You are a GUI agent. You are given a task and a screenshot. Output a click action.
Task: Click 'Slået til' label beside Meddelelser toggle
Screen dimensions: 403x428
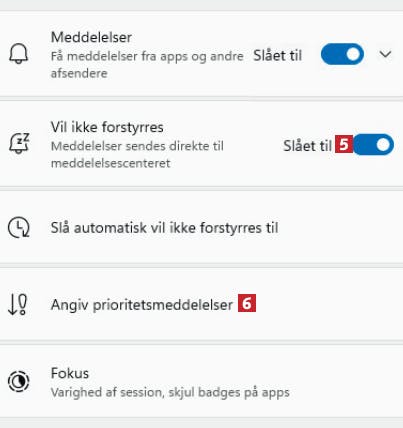coord(277,55)
